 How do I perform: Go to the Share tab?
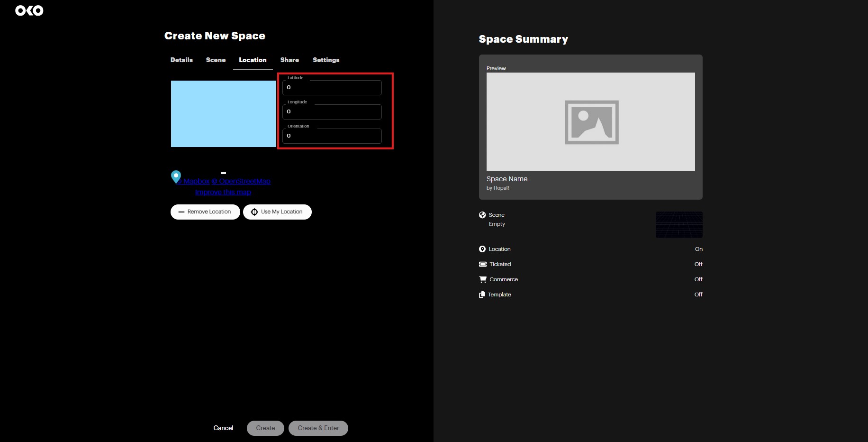tap(289, 60)
